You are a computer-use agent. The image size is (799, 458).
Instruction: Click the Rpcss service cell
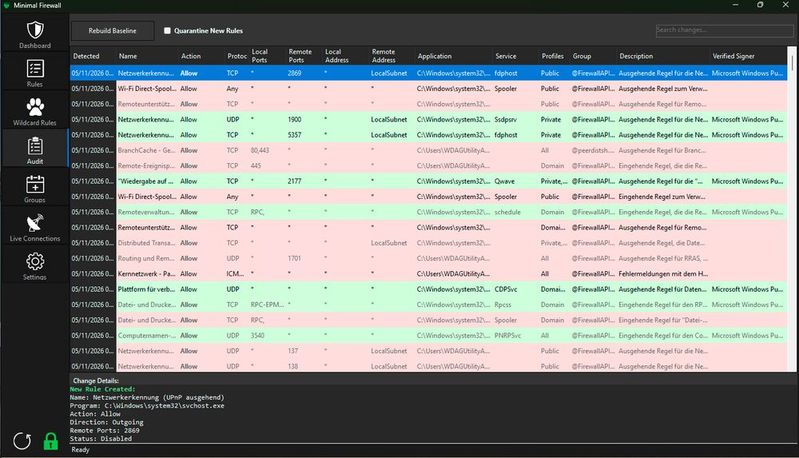point(503,305)
